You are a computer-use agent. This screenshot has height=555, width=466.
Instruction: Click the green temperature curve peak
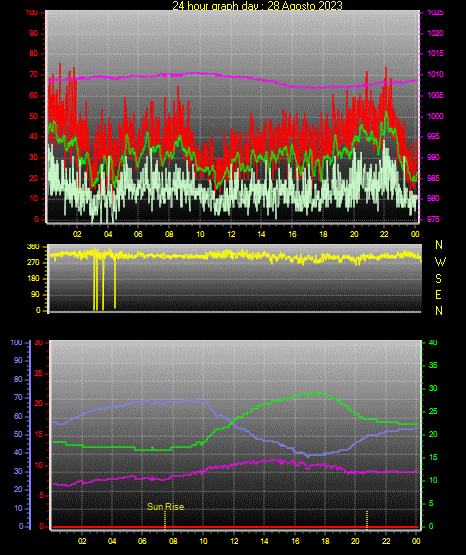pyautogui.click(x=318, y=393)
